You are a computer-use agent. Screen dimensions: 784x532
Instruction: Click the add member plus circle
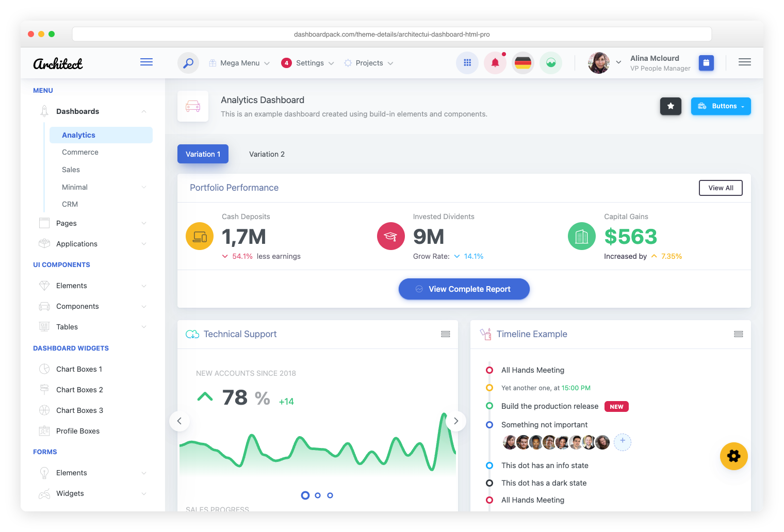623,441
